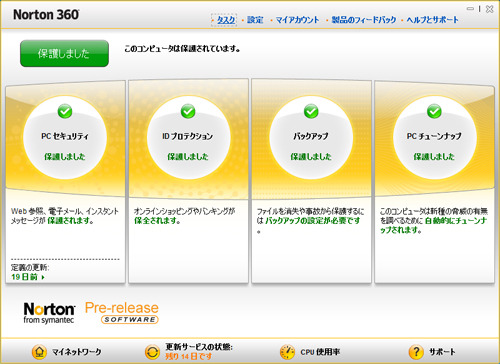The image size is (500, 364).
Task: Click the Pre-release SOFTWARE badge
Action: point(122,313)
